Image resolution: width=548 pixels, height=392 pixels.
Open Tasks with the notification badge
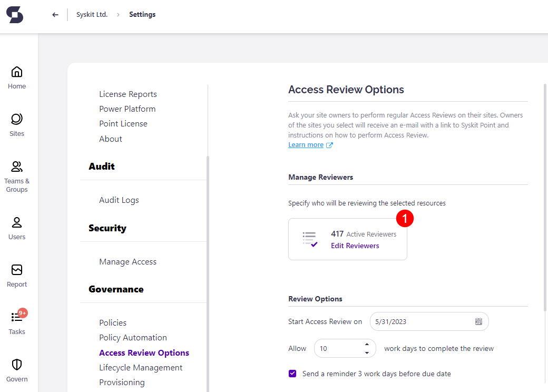(16, 317)
